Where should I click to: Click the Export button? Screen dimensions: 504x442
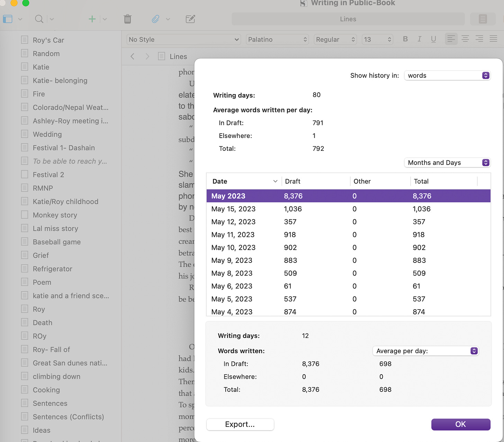240,424
